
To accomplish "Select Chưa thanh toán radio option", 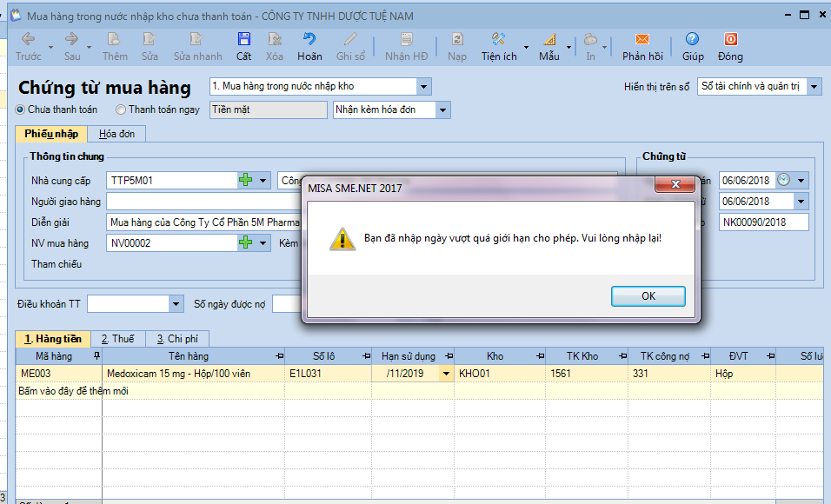I will [x=20, y=109].
